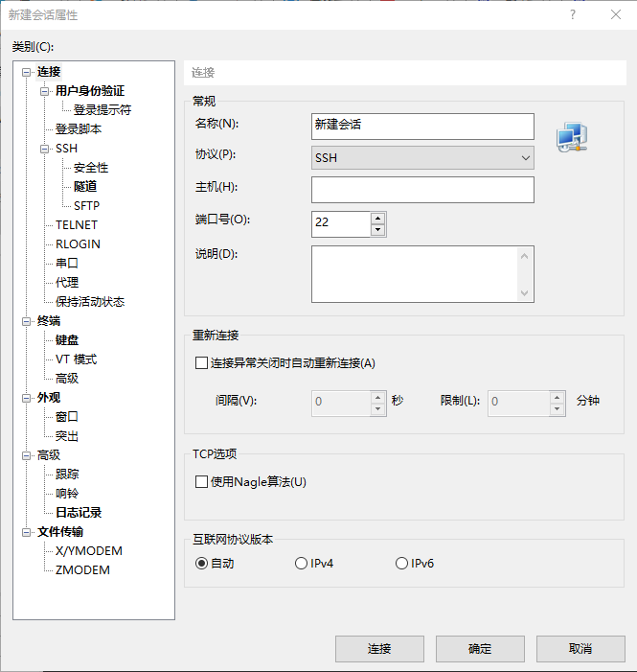Select the IPv4 radio button
The height and width of the screenshot is (672, 637).
302,564
